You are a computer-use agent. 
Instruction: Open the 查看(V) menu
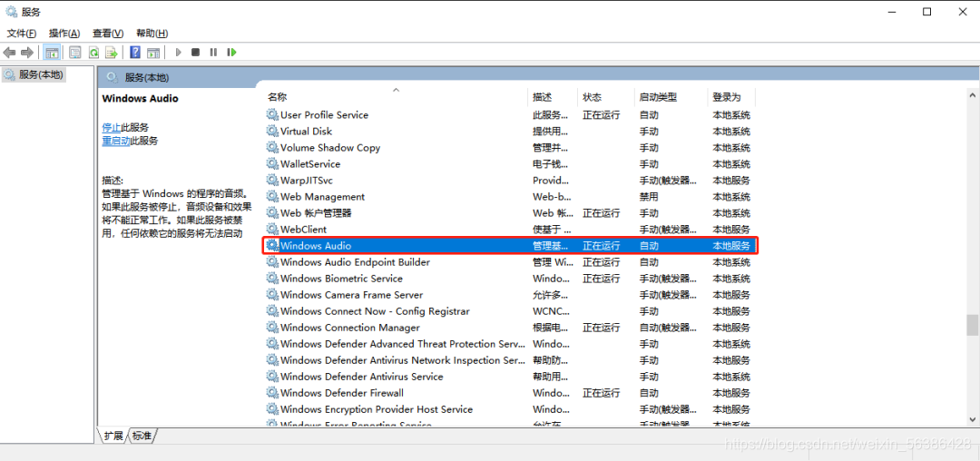[x=108, y=33]
